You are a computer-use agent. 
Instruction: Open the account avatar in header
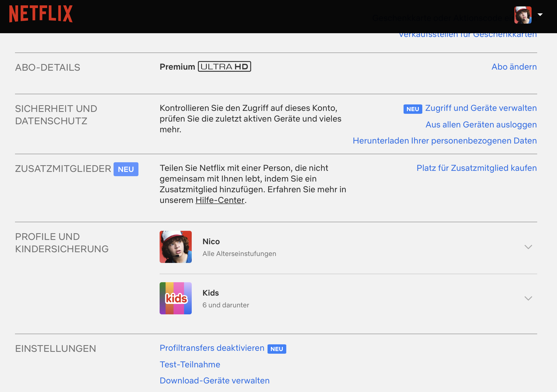(x=523, y=15)
